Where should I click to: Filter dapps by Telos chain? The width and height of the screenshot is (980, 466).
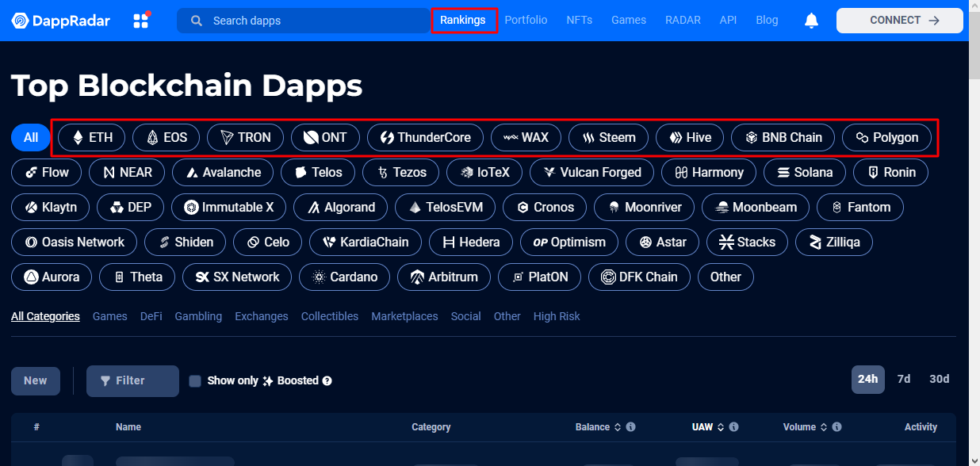317,173
